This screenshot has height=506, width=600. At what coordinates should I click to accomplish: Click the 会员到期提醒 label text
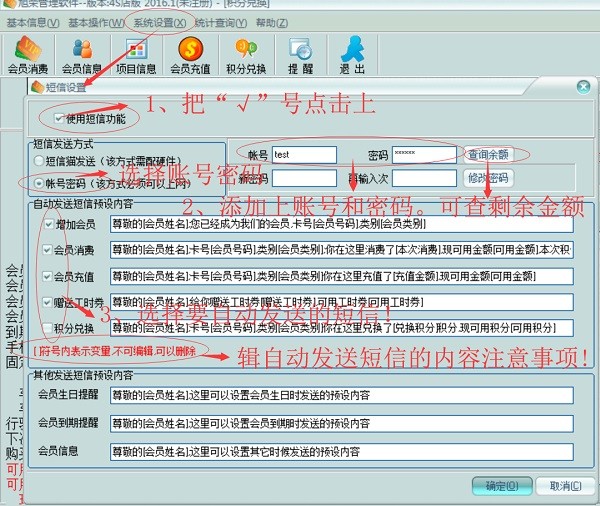click(68, 423)
